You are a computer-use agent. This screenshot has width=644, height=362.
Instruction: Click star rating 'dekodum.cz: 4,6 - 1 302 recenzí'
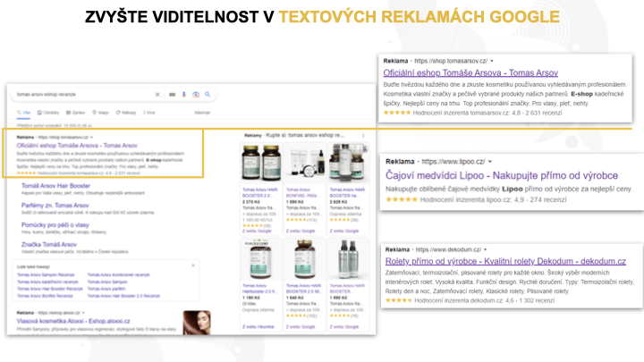tap(470, 300)
